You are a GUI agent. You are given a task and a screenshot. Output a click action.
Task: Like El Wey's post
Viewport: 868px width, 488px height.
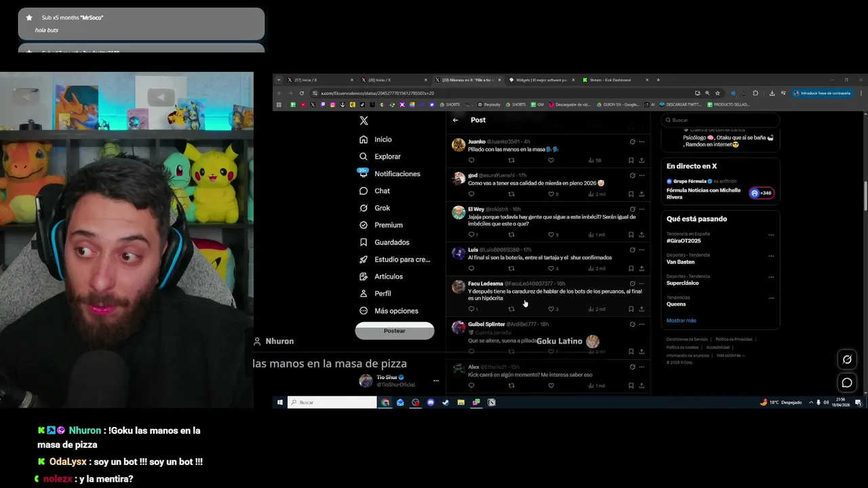[551, 235]
